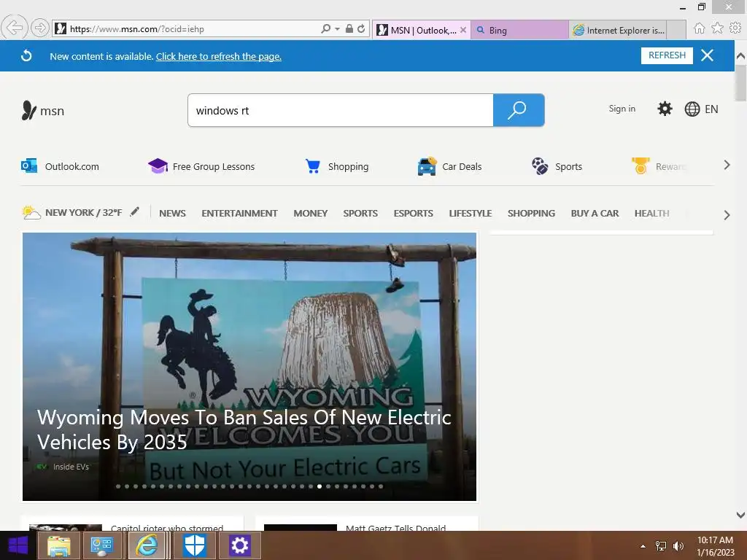This screenshot has width=747, height=560.
Task: Open MSN settings gear icon
Action: point(665,109)
